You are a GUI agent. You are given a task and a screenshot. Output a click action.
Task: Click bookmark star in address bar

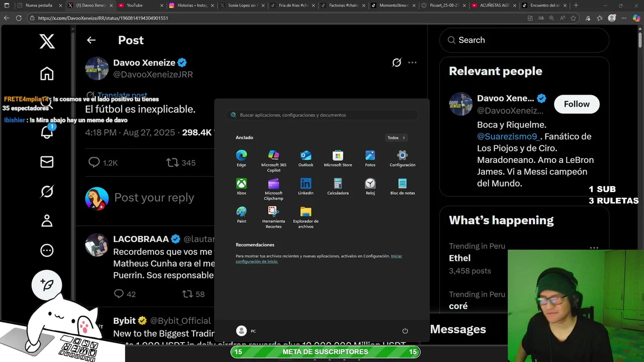pyautogui.click(x=573, y=18)
